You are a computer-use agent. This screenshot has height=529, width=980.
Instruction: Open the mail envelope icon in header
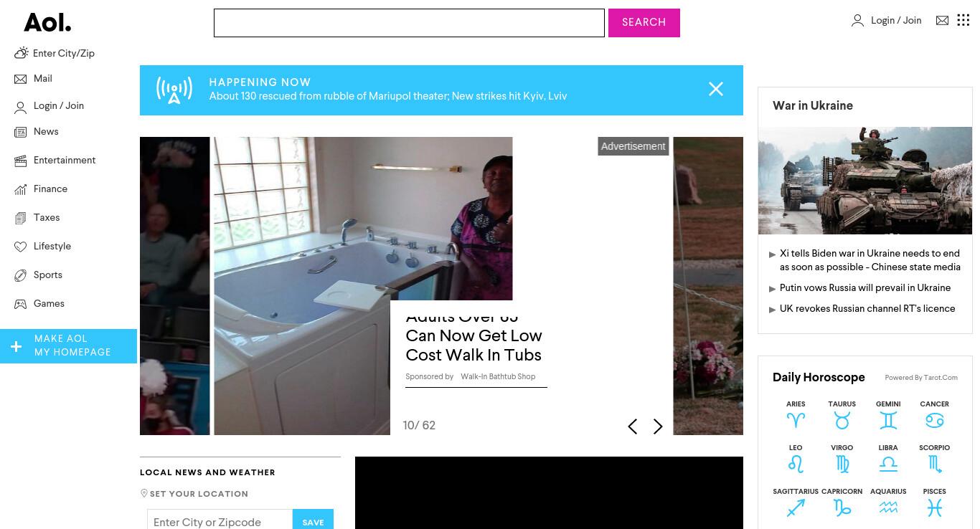pyautogui.click(x=942, y=21)
